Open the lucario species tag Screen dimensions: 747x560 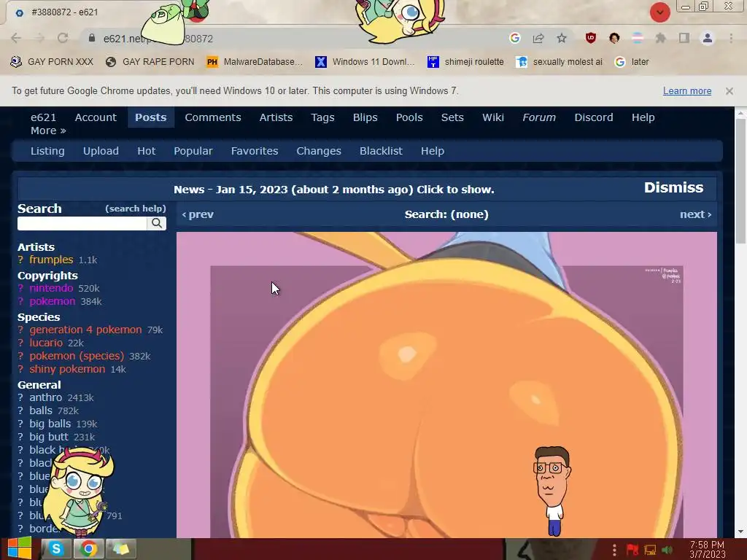(46, 343)
